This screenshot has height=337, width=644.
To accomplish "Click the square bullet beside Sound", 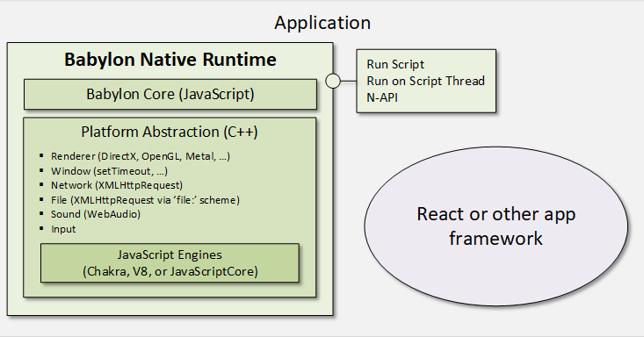I will coord(41,213).
